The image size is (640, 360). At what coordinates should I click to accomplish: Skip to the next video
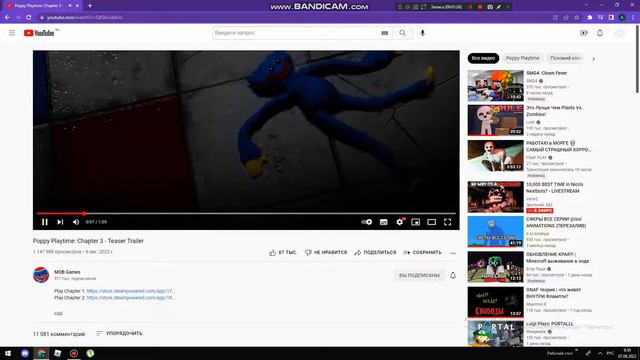(60, 222)
